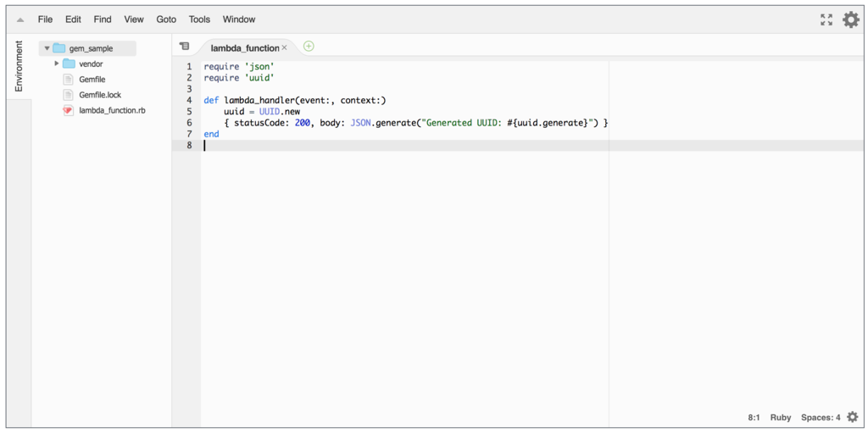The height and width of the screenshot is (433, 868).
Task: Open the preferences gear icon top right
Action: (850, 19)
